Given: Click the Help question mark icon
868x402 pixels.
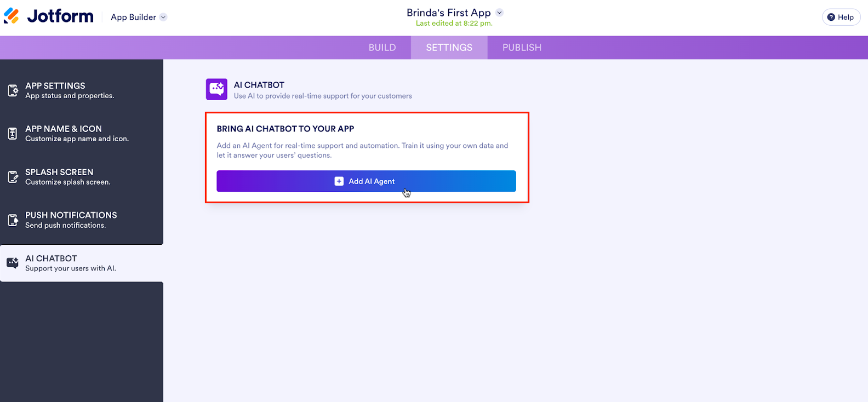Looking at the screenshot, I should [831, 17].
